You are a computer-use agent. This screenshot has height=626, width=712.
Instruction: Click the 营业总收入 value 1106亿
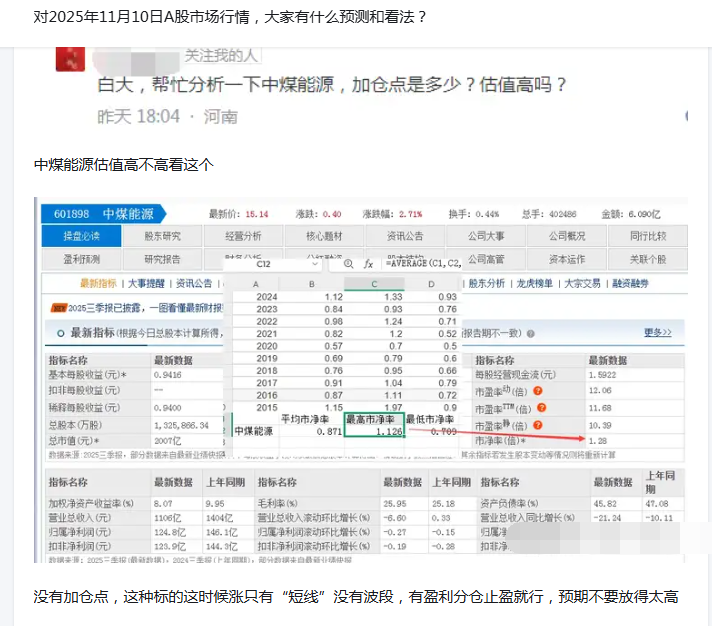[167, 518]
